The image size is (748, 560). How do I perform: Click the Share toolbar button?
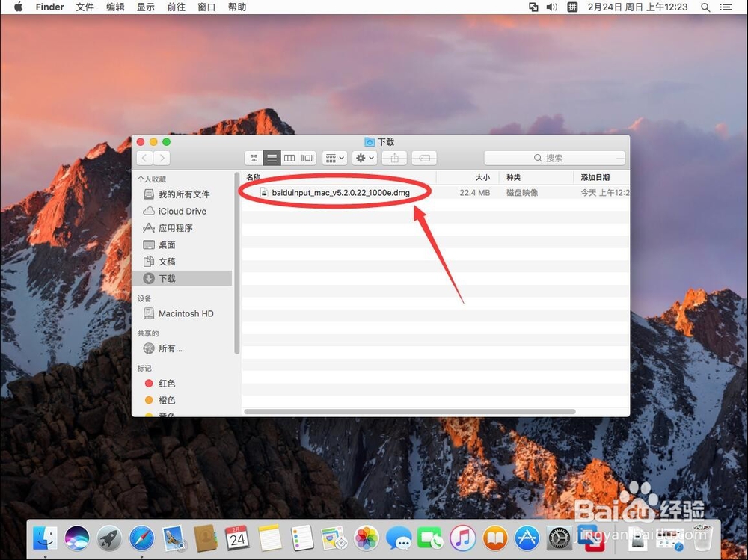pyautogui.click(x=394, y=158)
